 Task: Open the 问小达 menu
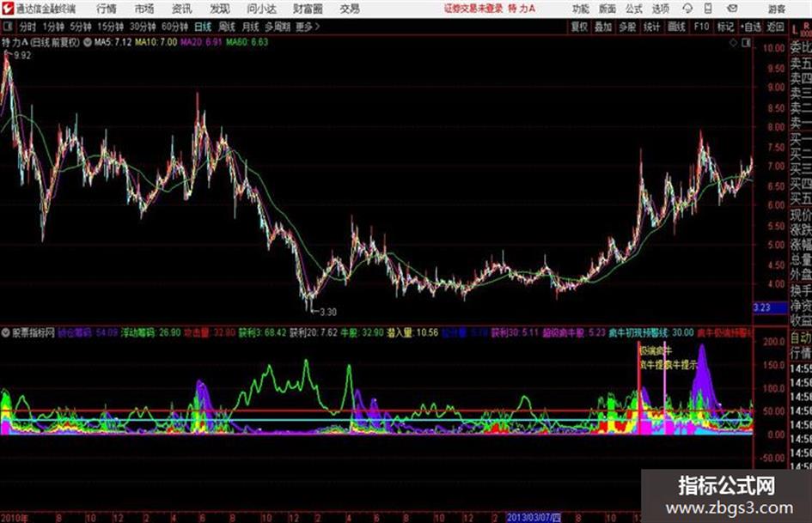tap(261, 9)
